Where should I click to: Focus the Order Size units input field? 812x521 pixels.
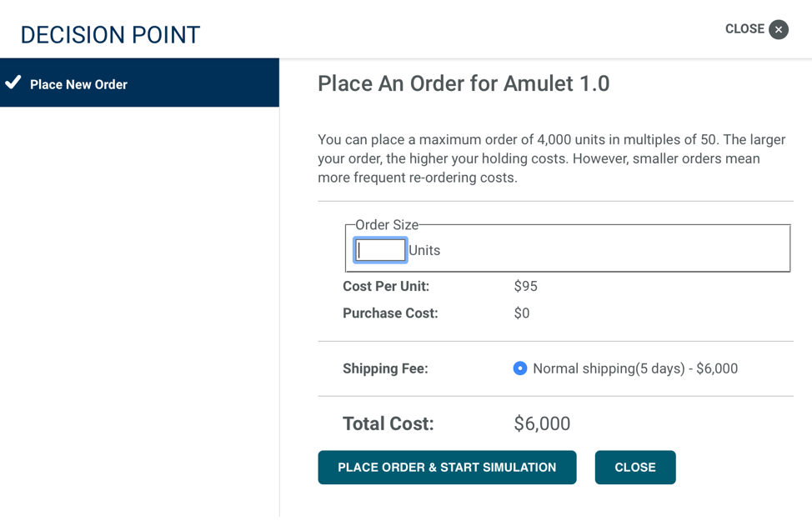(x=380, y=250)
